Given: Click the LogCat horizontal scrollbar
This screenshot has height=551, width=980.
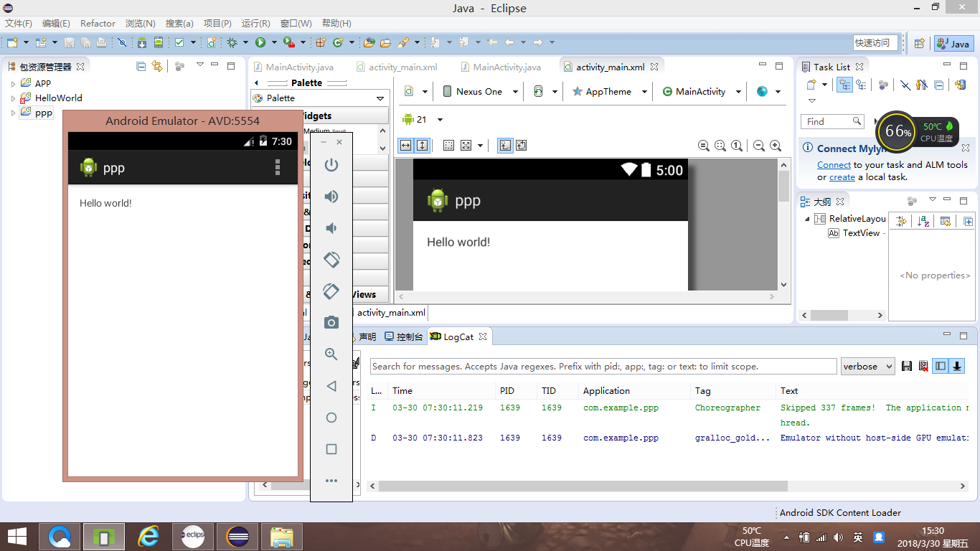Looking at the screenshot, I should (x=583, y=486).
